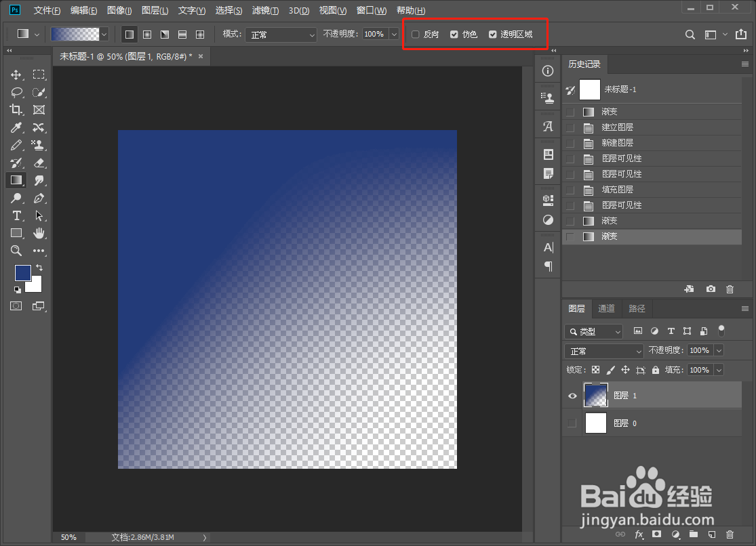Open the gradient preset picker arrow
Viewport: 756px width, 546px height.
104,35
